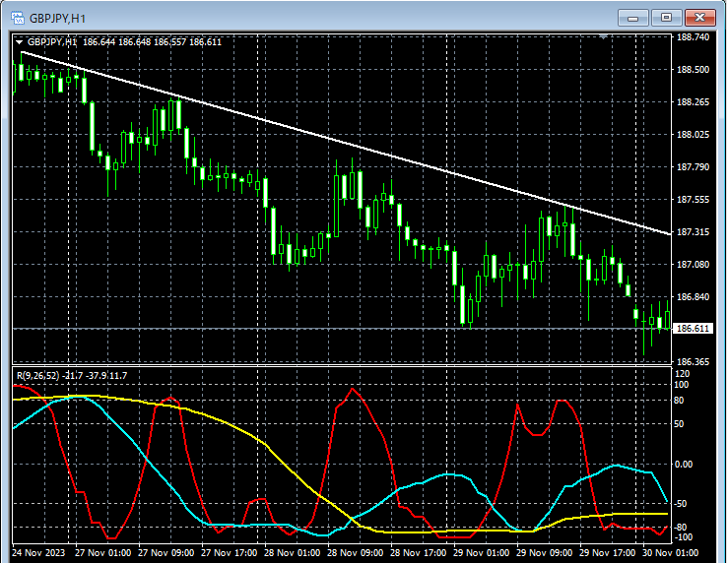
Task: Click the 188.500 price scale label
Action: 693,70
